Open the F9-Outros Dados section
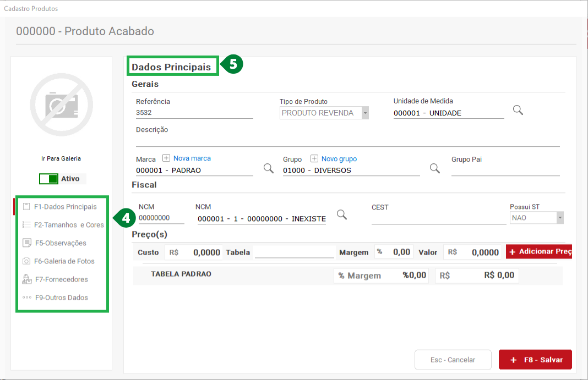Image resolution: width=588 pixels, height=380 pixels. click(62, 298)
